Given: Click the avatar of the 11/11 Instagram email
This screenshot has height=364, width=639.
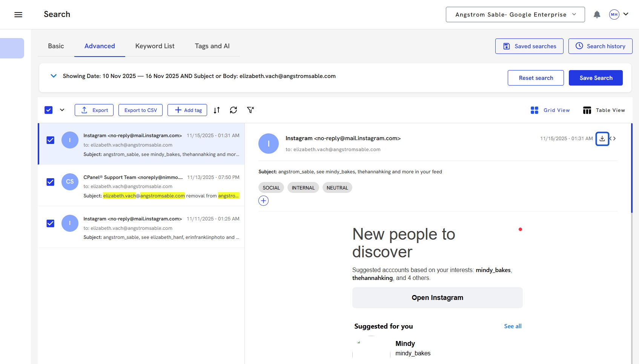Looking at the screenshot, I should pyautogui.click(x=70, y=223).
